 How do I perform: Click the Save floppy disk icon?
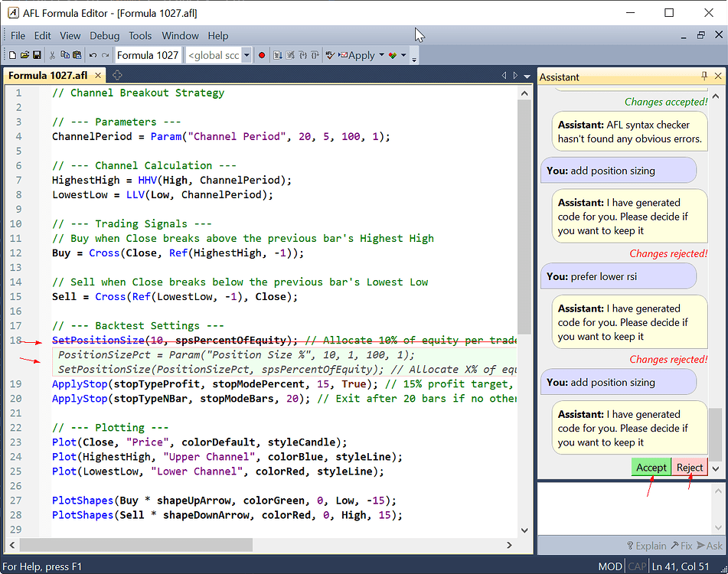click(36, 55)
